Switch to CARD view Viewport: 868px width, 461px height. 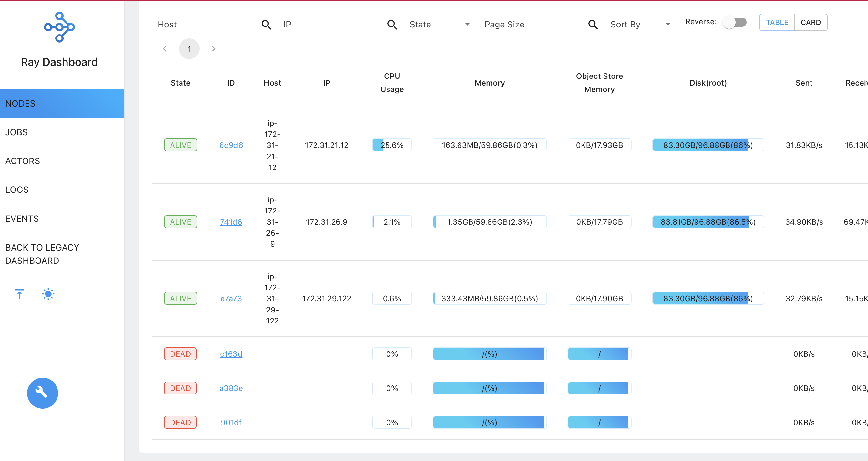pyautogui.click(x=811, y=22)
